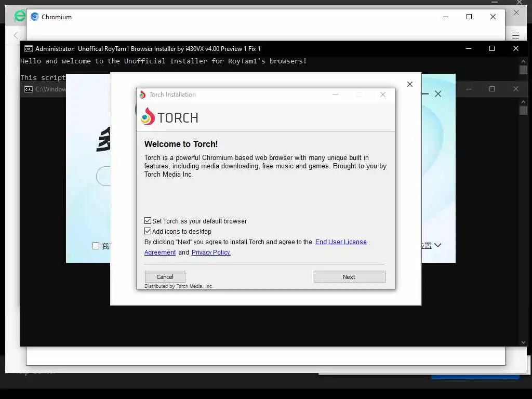Image resolution: width=532 pixels, height=399 pixels.
Task: Close the Torch Installation dialog
Action: tap(383, 95)
